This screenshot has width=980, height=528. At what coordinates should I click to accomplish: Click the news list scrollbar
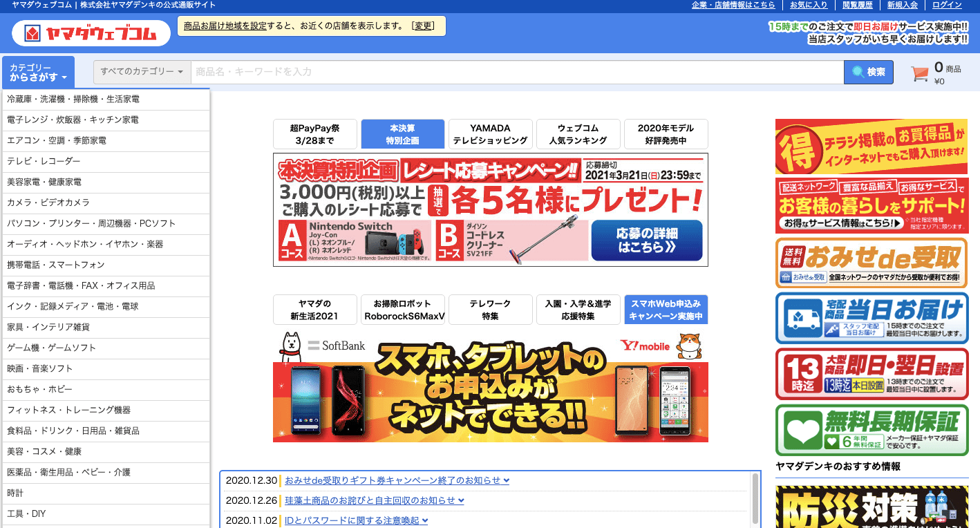tap(756, 500)
